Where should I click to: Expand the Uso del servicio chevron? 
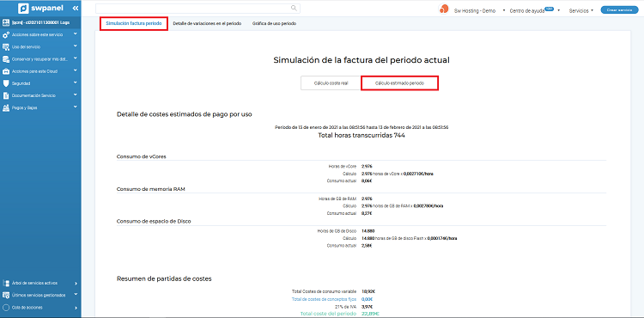tap(76, 46)
